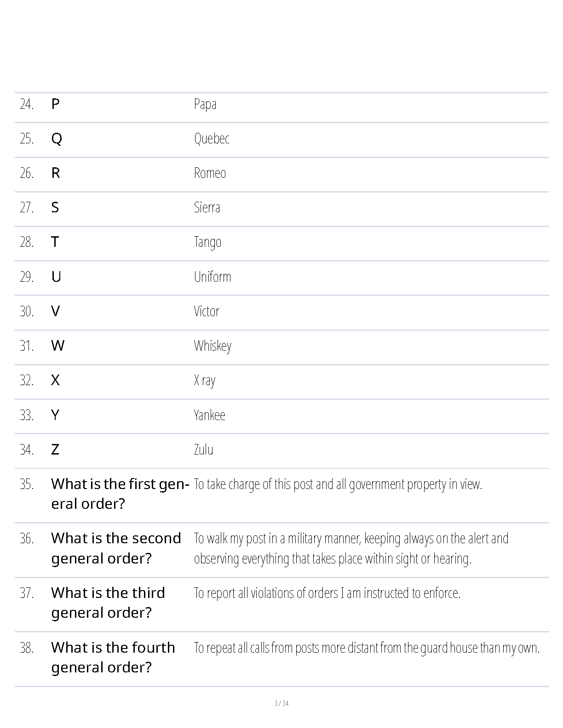Click the term letter T
This screenshot has height=728, width=563.
click(55, 242)
